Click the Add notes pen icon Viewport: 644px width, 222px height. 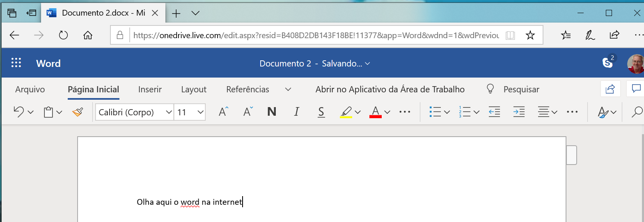pyautogui.click(x=590, y=35)
